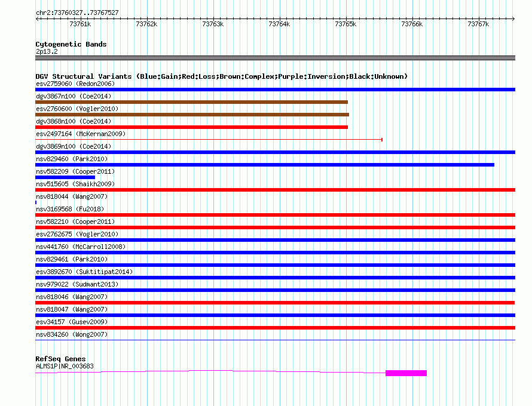Select the blue bar under nsv829461

(275, 265)
